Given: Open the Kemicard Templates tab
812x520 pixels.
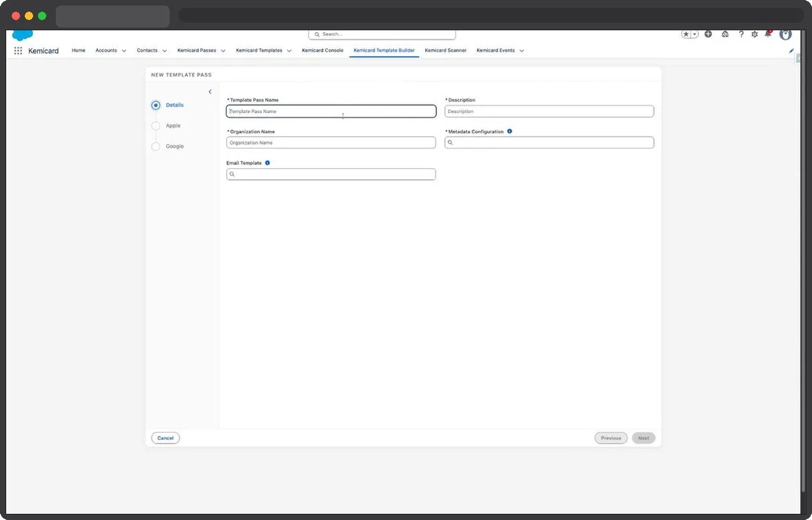Looking at the screenshot, I should [259, 51].
